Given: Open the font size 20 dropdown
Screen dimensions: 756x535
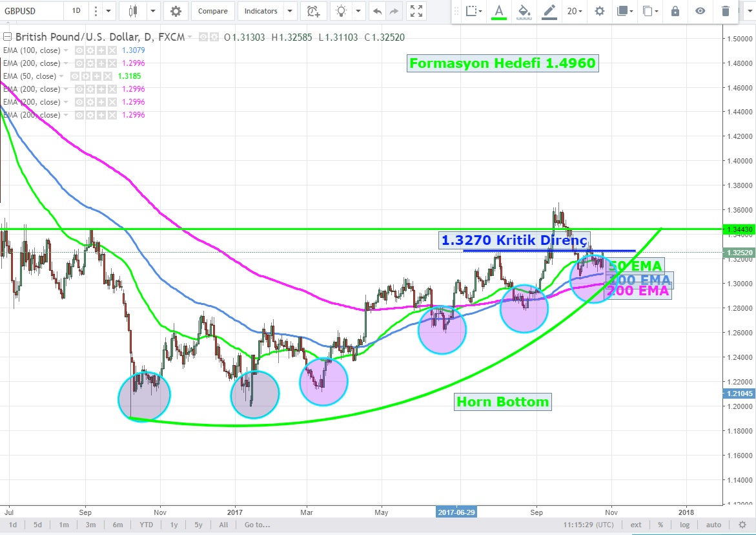Looking at the screenshot, I should coord(574,11).
